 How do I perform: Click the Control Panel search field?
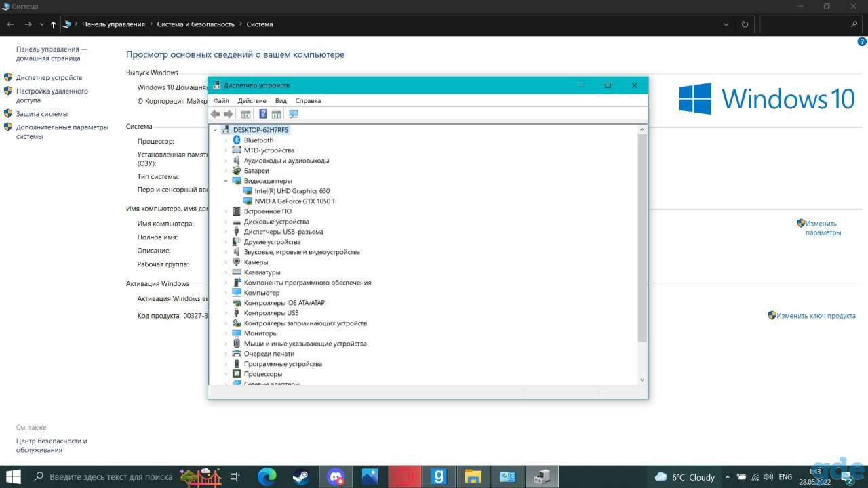point(811,24)
